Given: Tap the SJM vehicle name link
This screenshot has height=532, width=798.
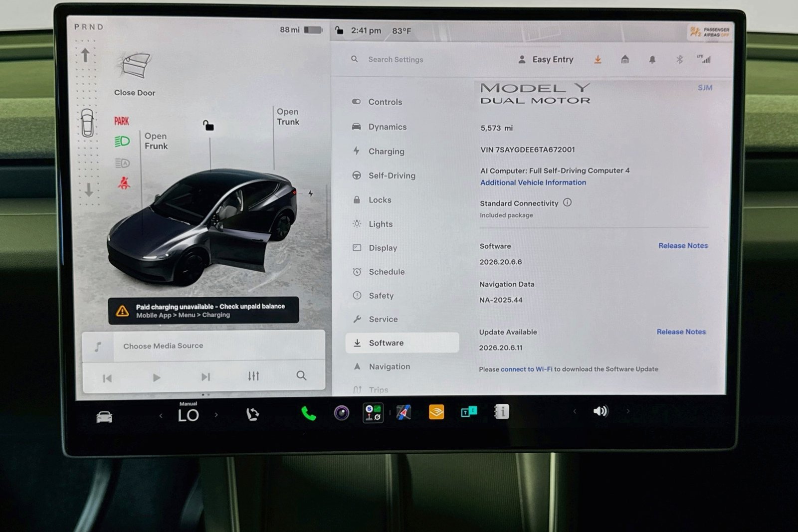Looking at the screenshot, I should point(705,88).
